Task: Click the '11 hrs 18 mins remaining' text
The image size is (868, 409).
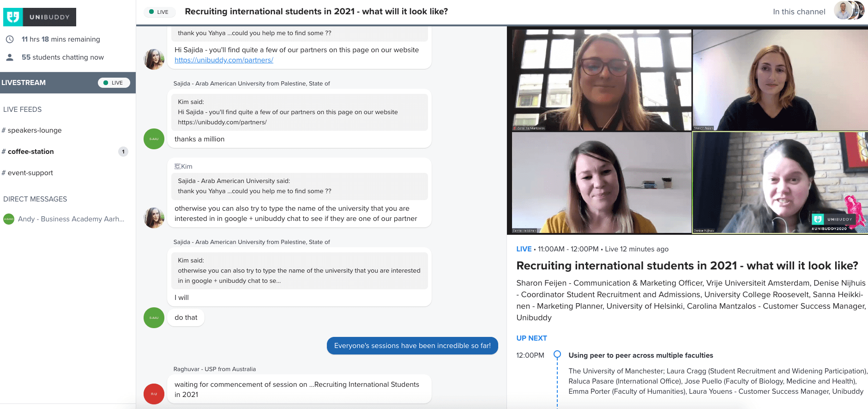Action: point(60,39)
